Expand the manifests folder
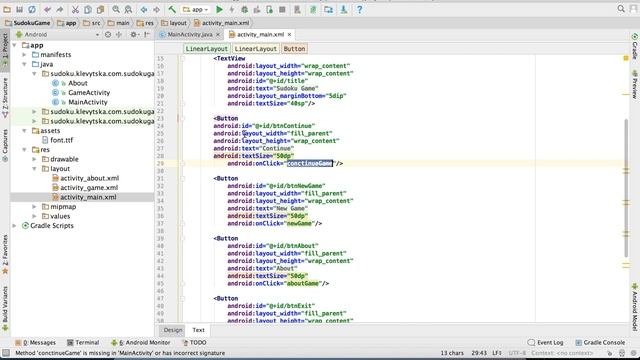This screenshot has width=640, height=360. tap(24, 55)
